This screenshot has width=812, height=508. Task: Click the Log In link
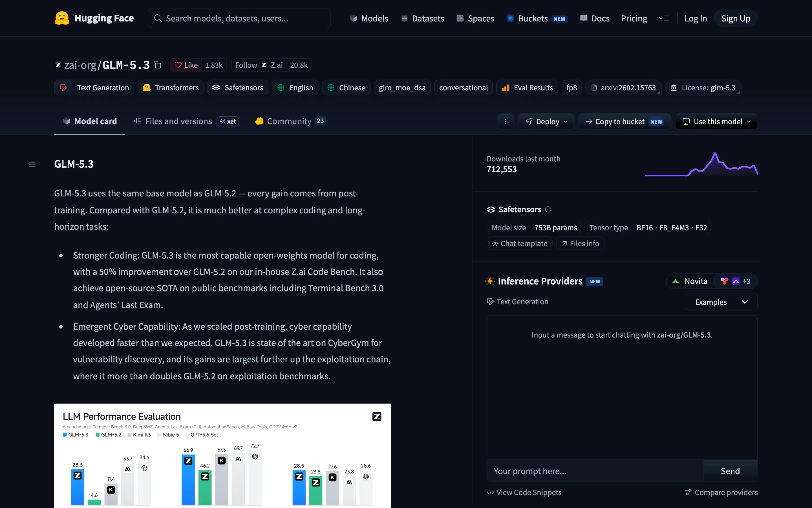[696, 18]
